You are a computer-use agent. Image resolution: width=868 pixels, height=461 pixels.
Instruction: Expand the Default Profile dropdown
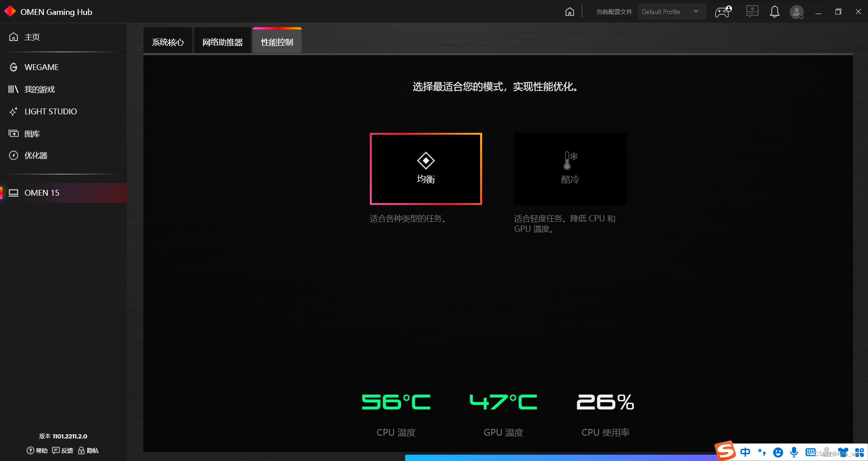coord(672,12)
